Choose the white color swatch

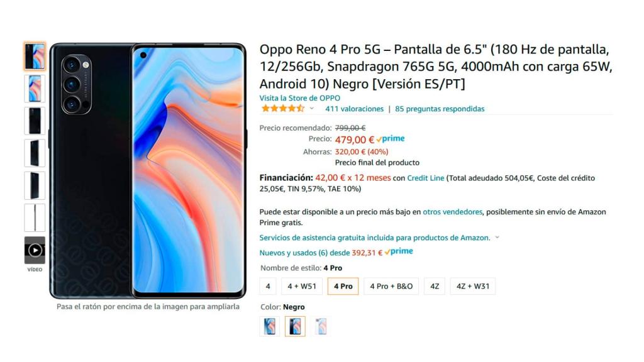click(321, 326)
